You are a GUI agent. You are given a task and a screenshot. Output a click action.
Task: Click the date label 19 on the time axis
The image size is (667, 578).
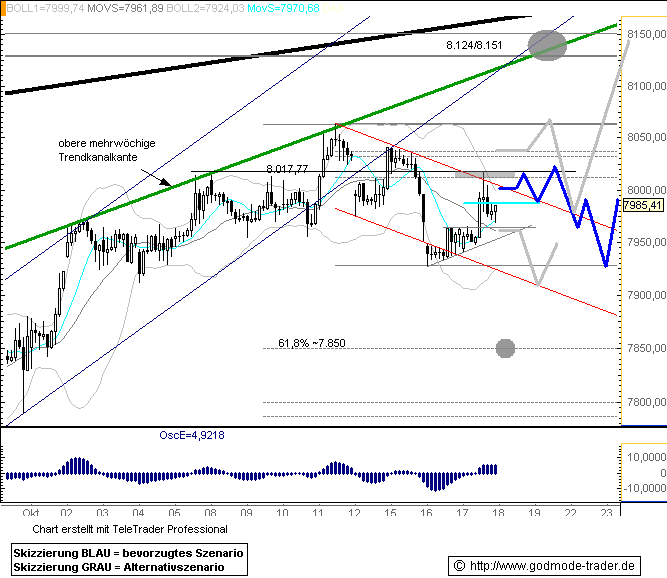point(534,512)
